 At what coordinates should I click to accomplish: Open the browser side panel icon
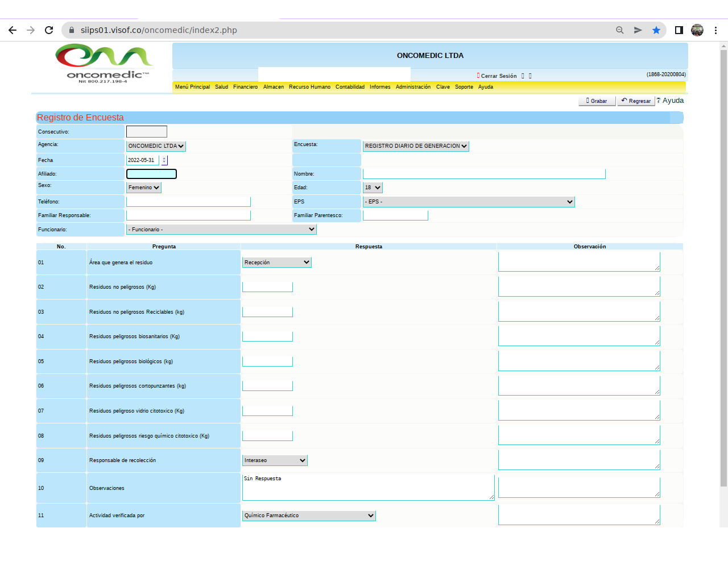pos(679,30)
